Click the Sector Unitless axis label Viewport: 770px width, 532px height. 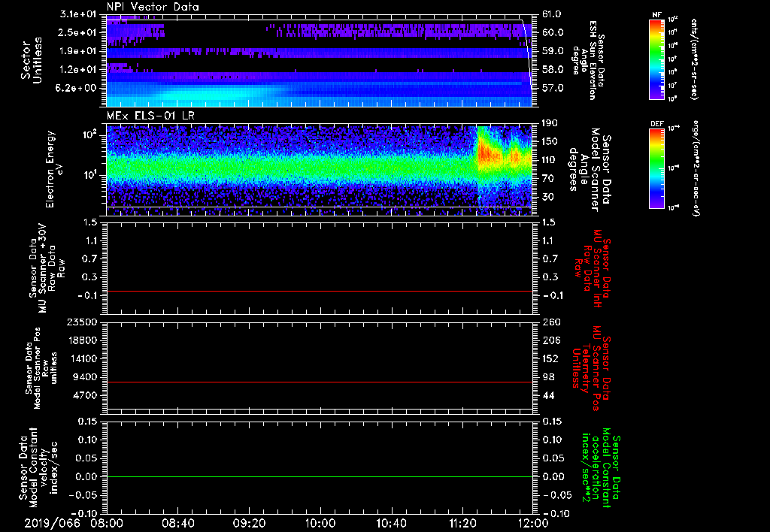pyautogui.click(x=31, y=62)
